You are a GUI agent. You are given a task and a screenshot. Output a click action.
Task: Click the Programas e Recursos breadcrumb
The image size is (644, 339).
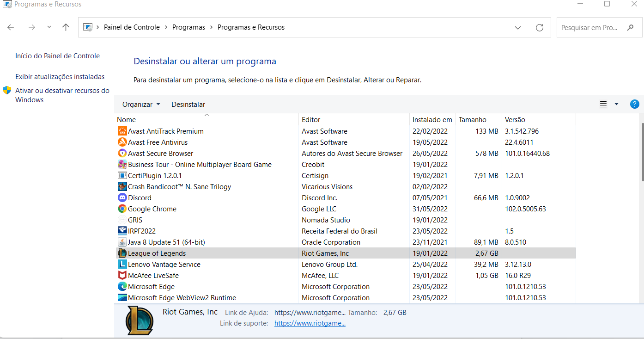[x=251, y=27]
